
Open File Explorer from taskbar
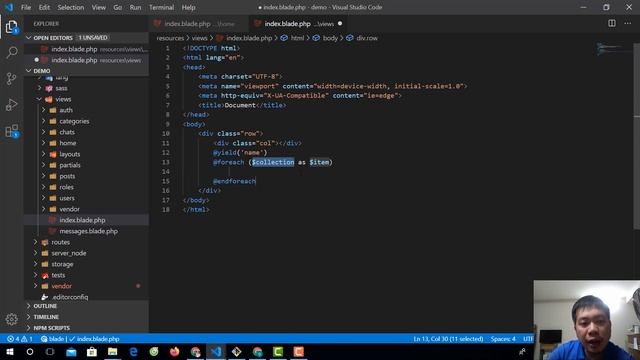[x=112, y=351]
